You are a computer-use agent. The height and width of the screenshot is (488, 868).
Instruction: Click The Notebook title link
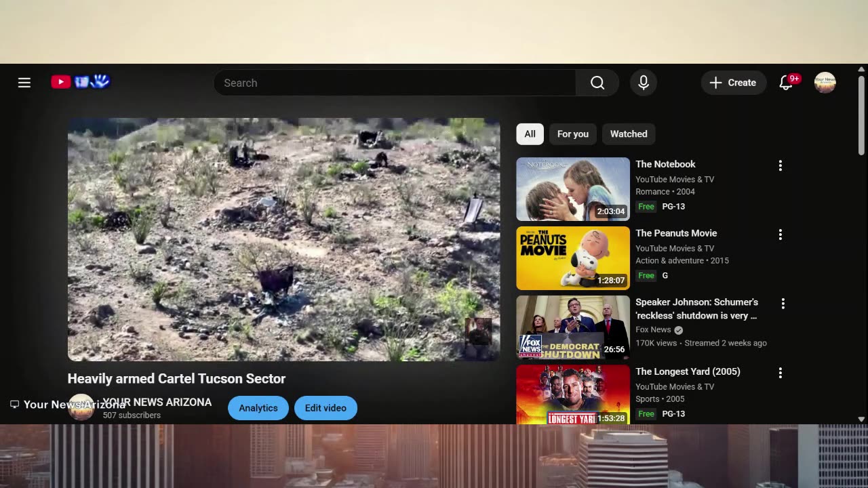(x=665, y=164)
